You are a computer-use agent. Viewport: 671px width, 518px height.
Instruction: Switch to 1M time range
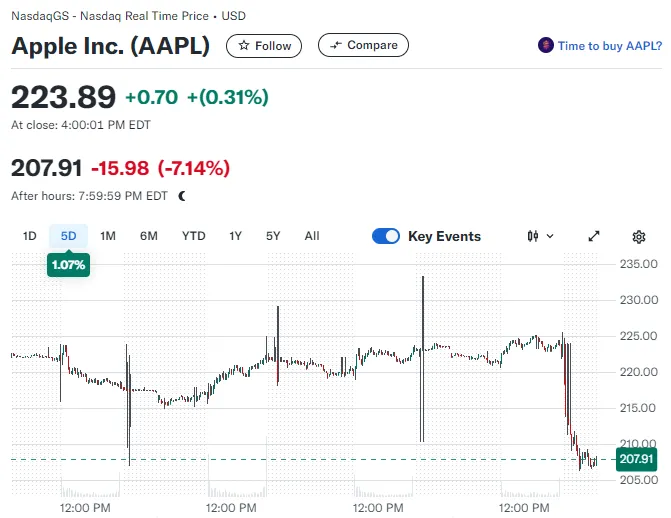pos(108,237)
